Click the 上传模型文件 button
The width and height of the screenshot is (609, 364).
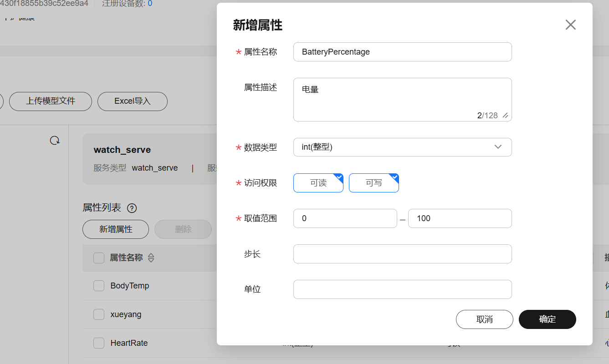point(51,101)
